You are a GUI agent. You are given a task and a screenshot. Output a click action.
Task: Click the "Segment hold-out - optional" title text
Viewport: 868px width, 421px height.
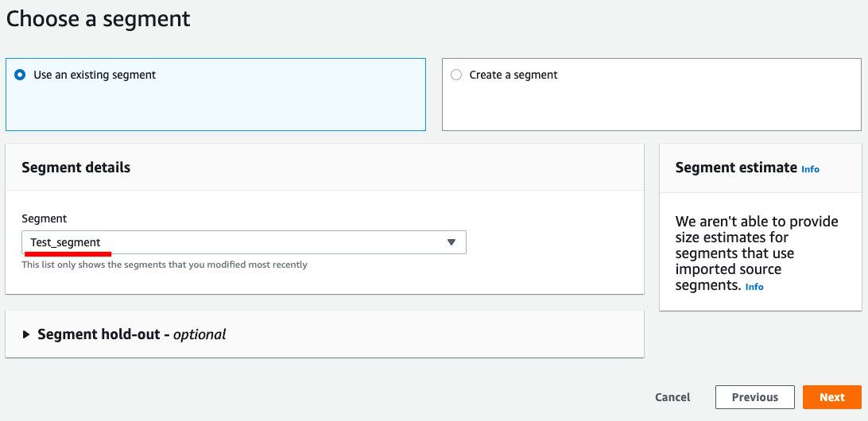coord(132,334)
